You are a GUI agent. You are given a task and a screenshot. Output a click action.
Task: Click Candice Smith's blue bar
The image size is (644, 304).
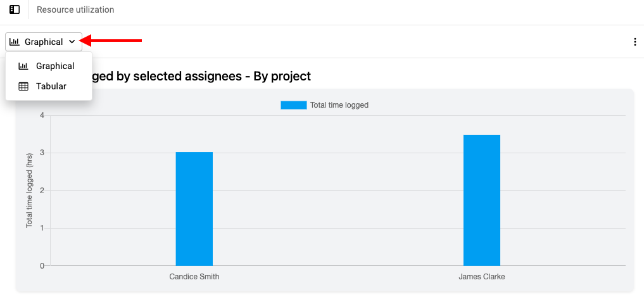tap(194, 209)
